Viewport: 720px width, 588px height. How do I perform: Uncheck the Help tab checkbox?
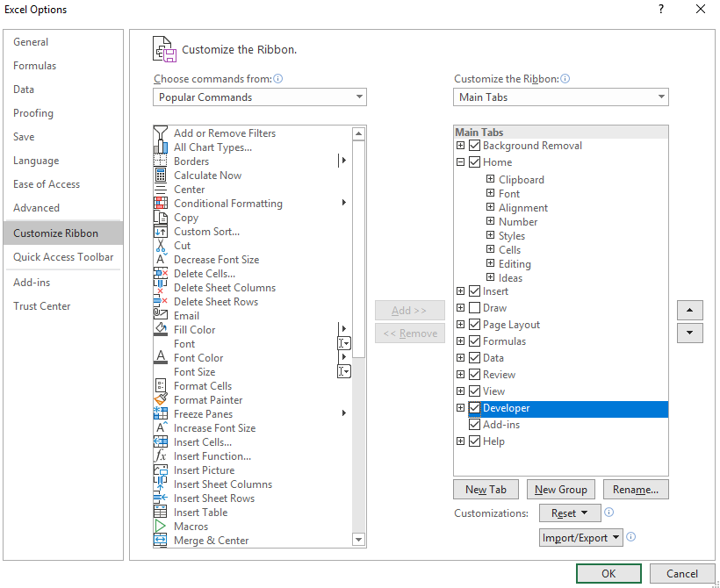tap(474, 441)
